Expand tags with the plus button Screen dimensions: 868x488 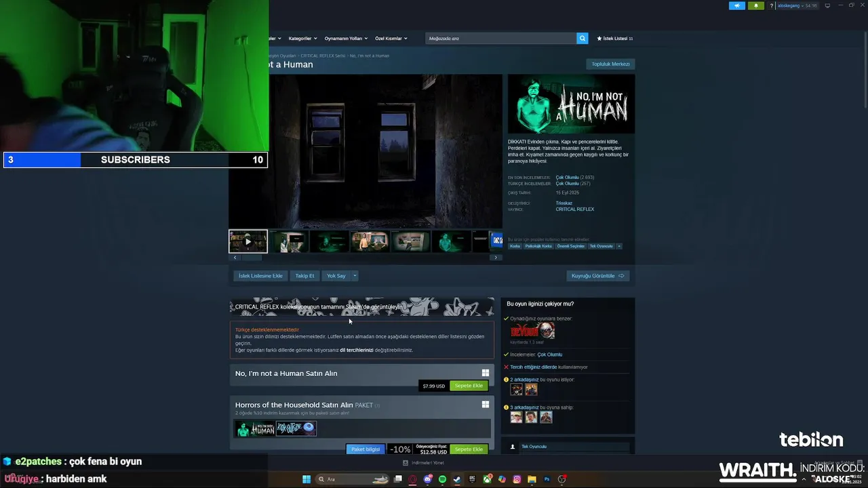tap(619, 246)
